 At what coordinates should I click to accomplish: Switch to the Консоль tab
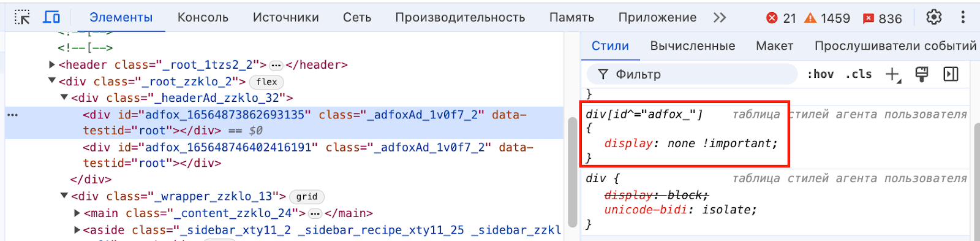[x=203, y=18]
